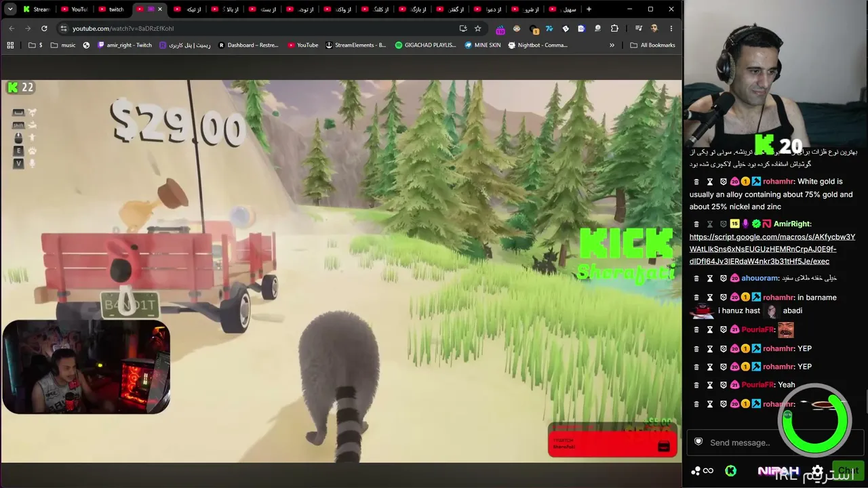Click the raccoon game video player
This screenshot has width=868, height=488.
[341, 271]
